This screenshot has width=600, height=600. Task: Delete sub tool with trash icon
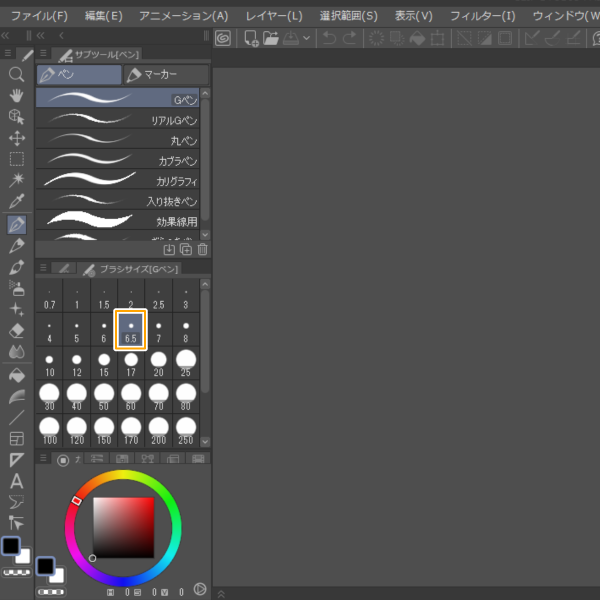click(x=203, y=250)
